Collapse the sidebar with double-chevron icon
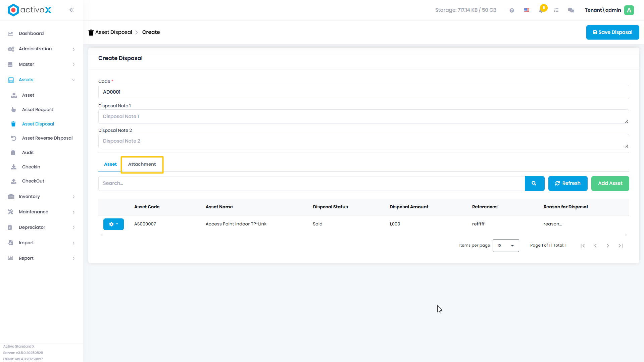 tap(71, 10)
